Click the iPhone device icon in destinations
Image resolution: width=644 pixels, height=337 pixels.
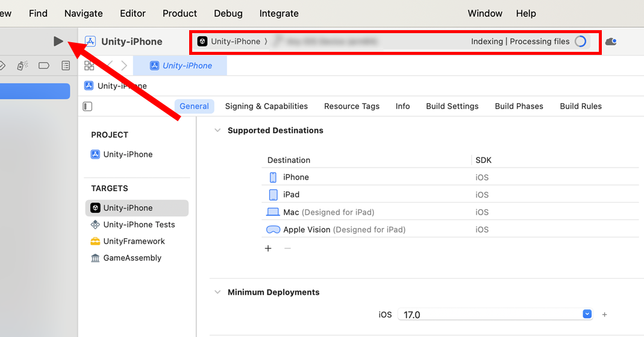click(x=273, y=177)
